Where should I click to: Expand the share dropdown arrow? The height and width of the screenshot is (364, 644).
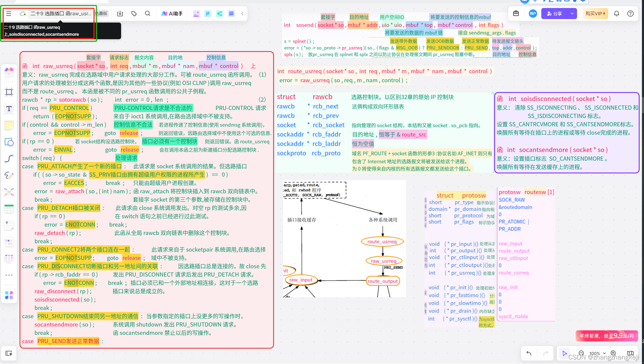point(572,14)
